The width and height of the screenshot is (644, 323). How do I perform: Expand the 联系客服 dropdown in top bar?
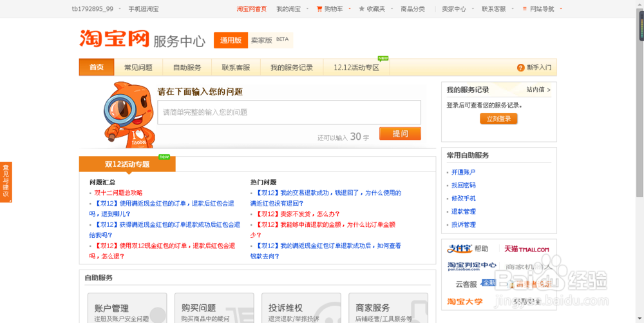coord(512,8)
